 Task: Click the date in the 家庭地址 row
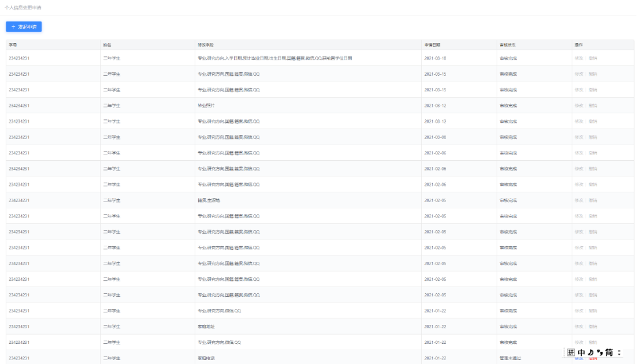[x=435, y=327]
